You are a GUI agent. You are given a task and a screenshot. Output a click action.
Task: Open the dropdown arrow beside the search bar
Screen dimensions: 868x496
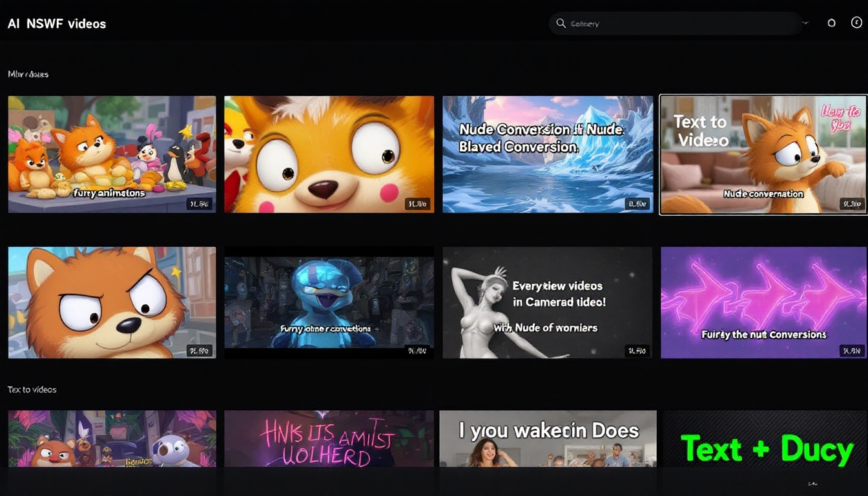coord(805,23)
